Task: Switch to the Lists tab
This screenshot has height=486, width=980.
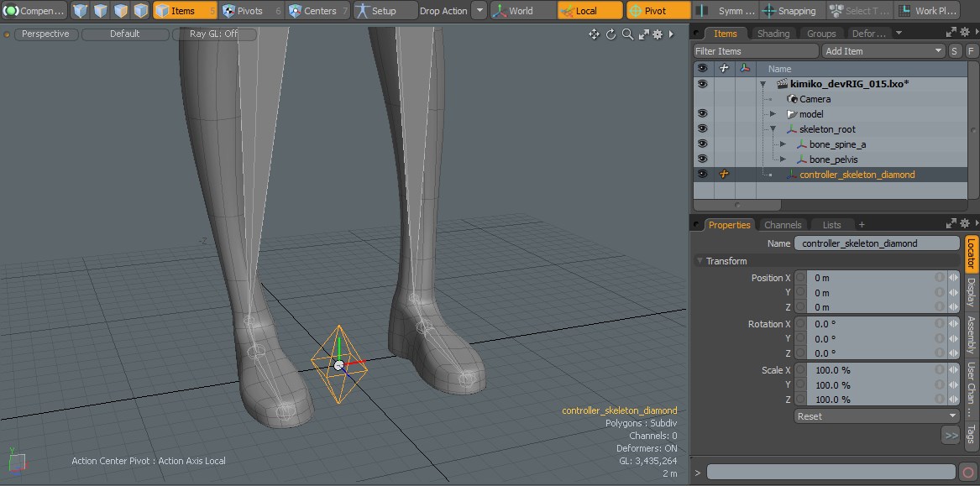Action: coord(832,225)
